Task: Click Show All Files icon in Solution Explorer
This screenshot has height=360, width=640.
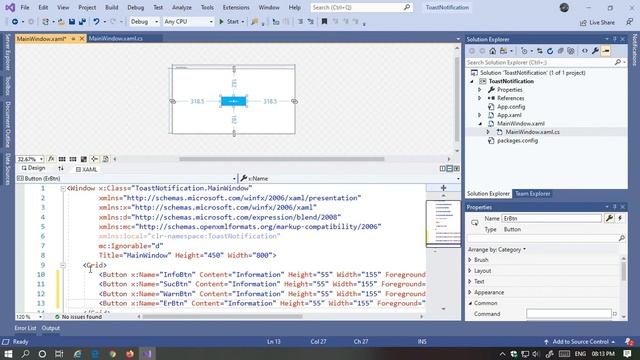Action: [571, 51]
